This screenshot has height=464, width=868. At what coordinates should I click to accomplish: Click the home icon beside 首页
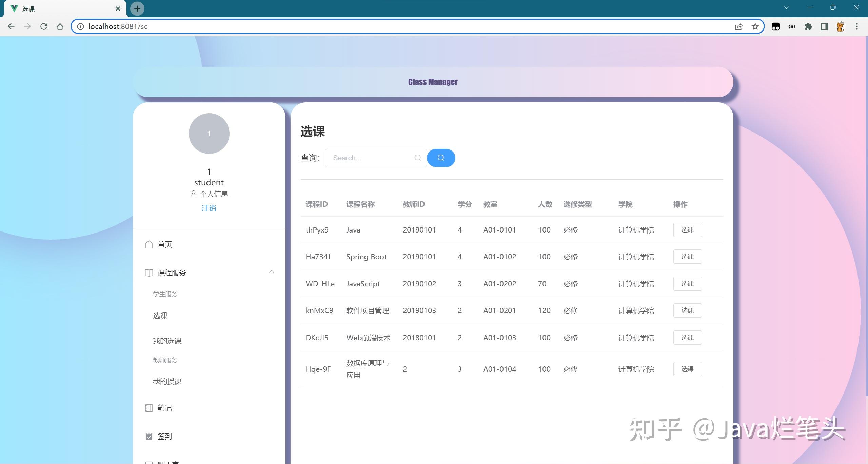coord(149,244)
